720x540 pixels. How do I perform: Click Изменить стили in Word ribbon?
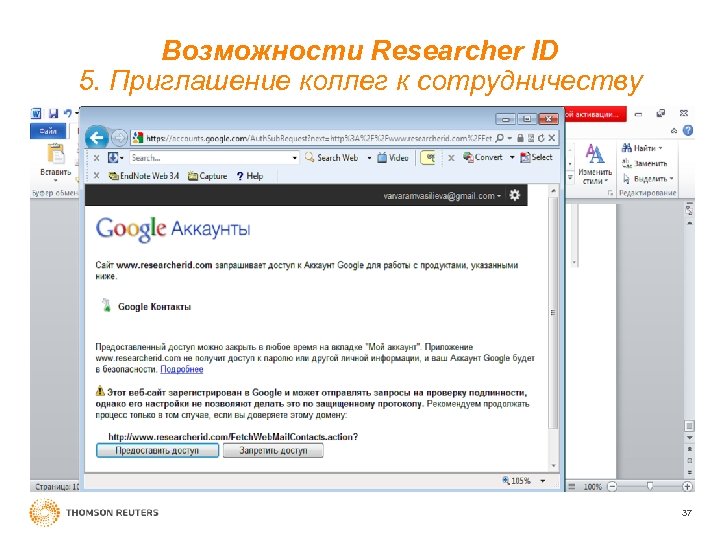595,164
